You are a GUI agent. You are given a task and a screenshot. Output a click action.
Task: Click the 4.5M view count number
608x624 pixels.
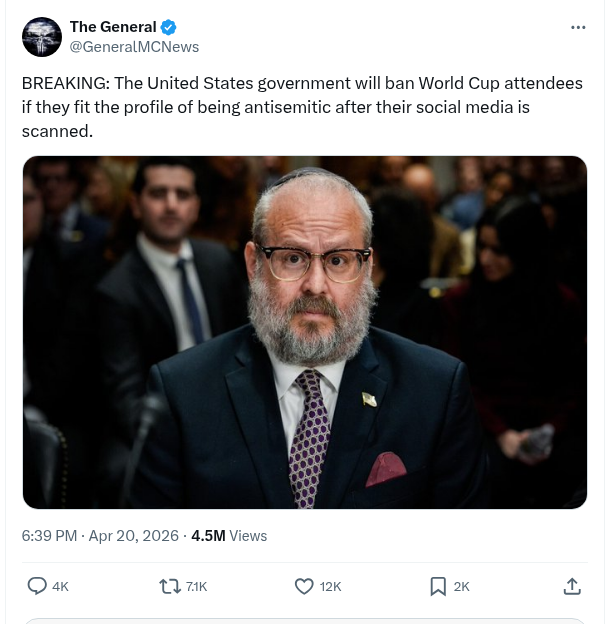[x=208, y=536]
